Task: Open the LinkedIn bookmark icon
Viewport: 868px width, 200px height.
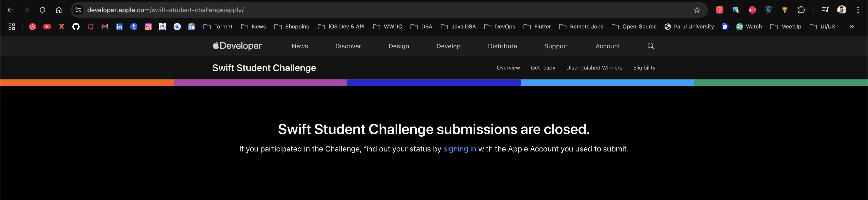Action: click(119, 27)
